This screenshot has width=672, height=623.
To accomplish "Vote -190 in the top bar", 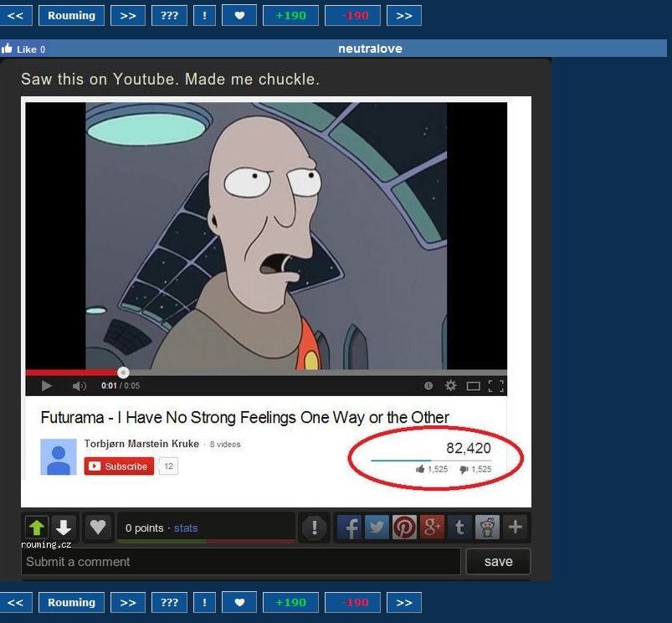I will coord(352,16).
